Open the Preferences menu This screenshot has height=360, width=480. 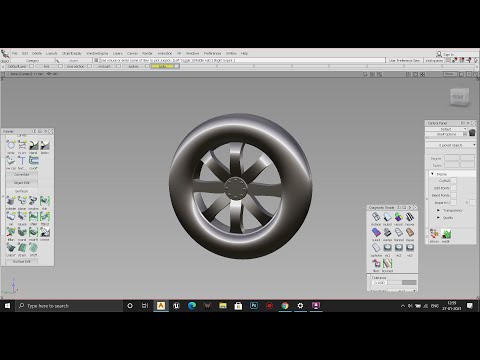pyautogui.click(x=212, y=53)
